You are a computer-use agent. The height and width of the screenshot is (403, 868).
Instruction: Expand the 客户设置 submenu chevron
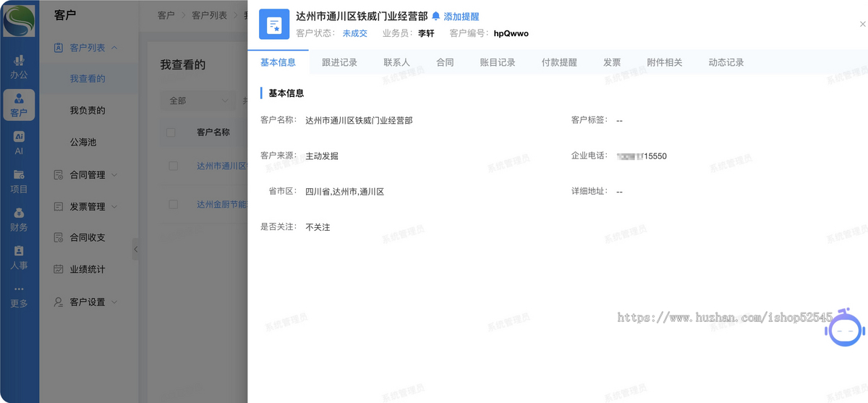(114, 302)
